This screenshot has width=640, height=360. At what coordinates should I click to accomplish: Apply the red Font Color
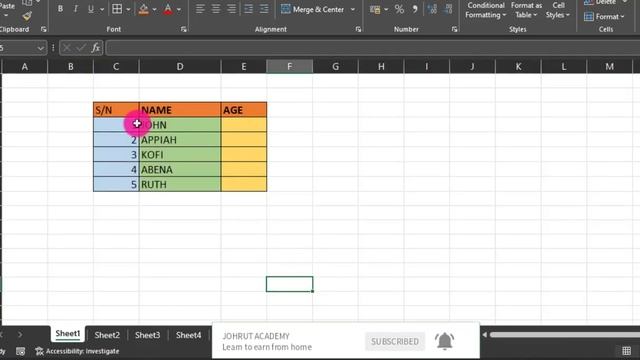168,9
